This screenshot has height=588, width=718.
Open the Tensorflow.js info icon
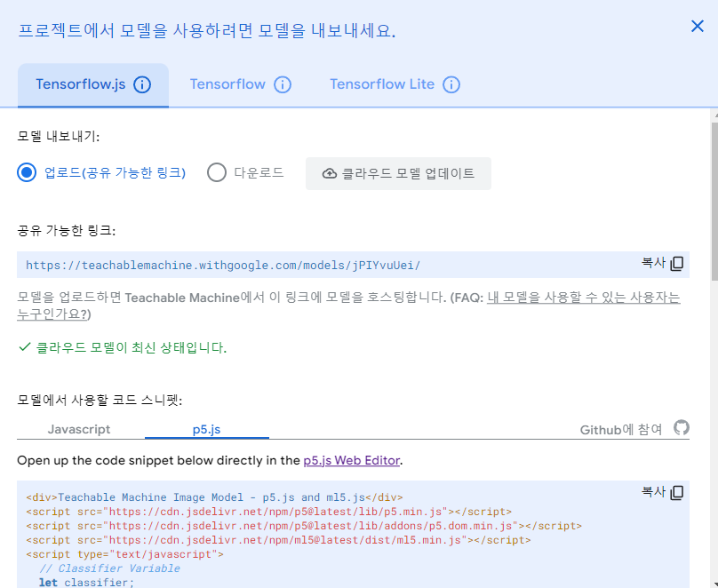[x=142, y=84]
